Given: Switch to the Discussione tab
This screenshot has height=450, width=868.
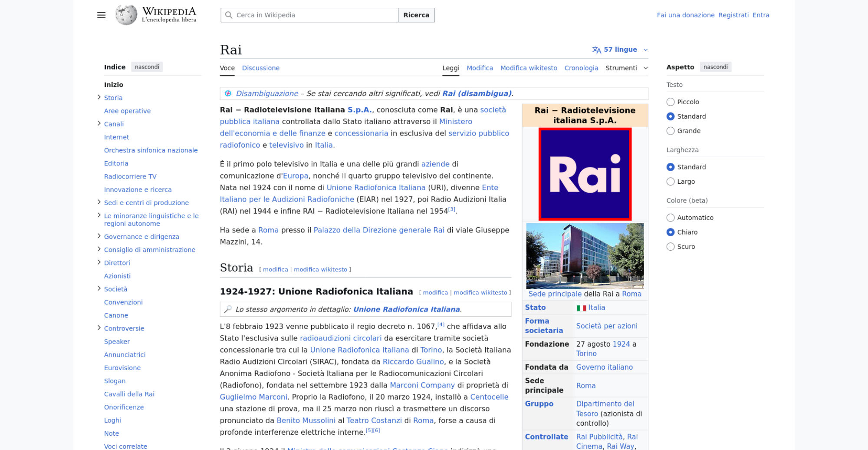Looking at the screenshot, I should (260, 68).
